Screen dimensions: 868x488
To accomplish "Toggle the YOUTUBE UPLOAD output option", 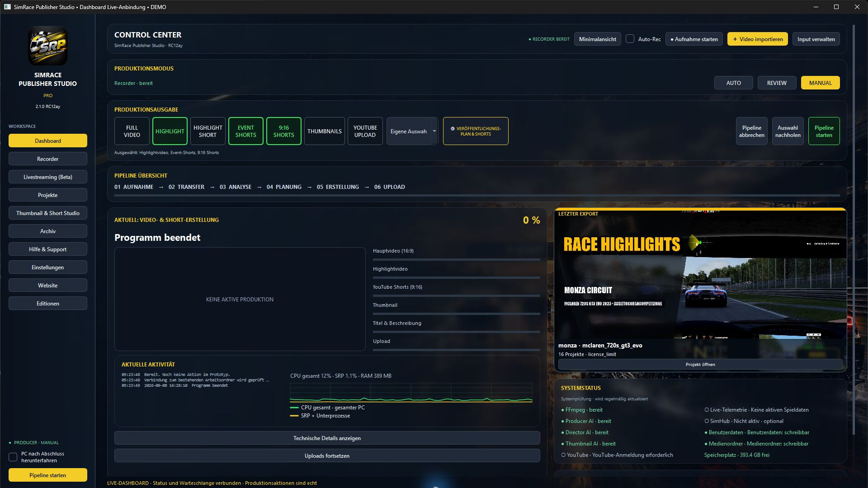I will tap(365, 131).
